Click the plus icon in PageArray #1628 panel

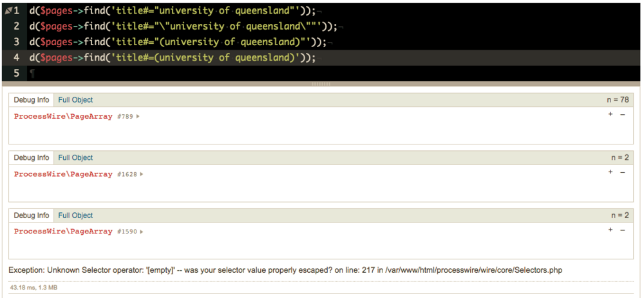pos(610,172)
